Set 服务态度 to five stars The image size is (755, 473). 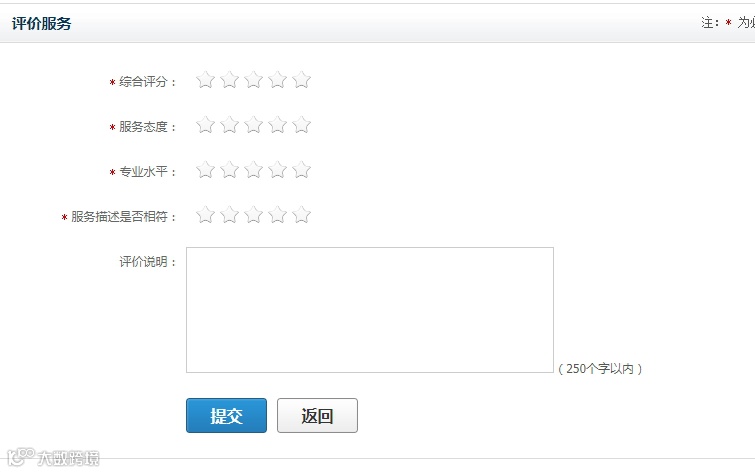pos(301,125)
